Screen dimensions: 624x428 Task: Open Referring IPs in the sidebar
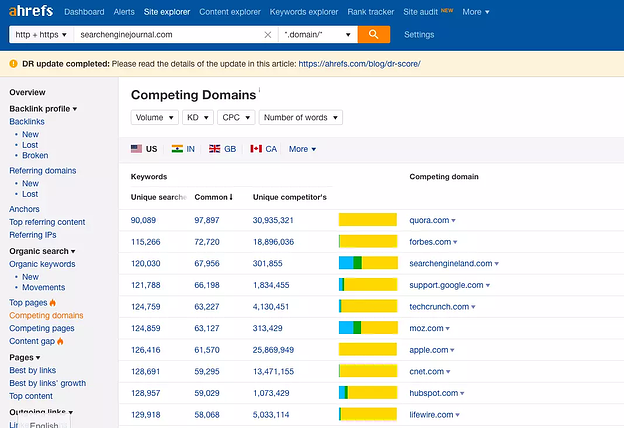click(33, 235)
